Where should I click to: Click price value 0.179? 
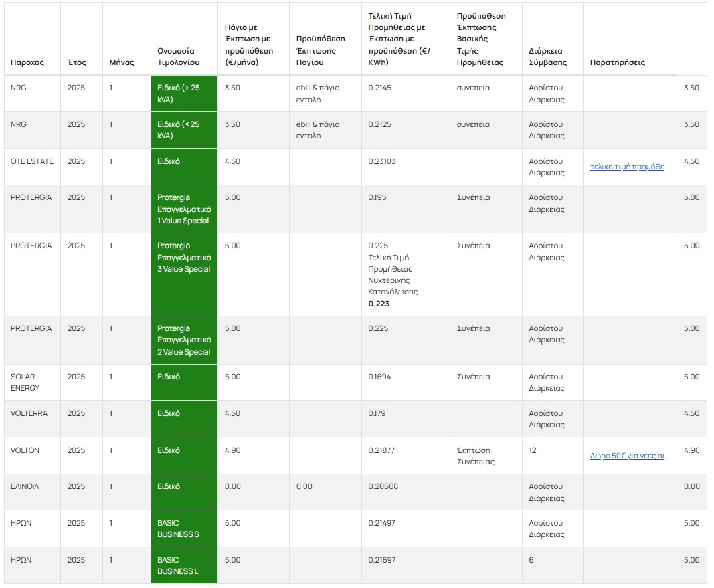377,413
